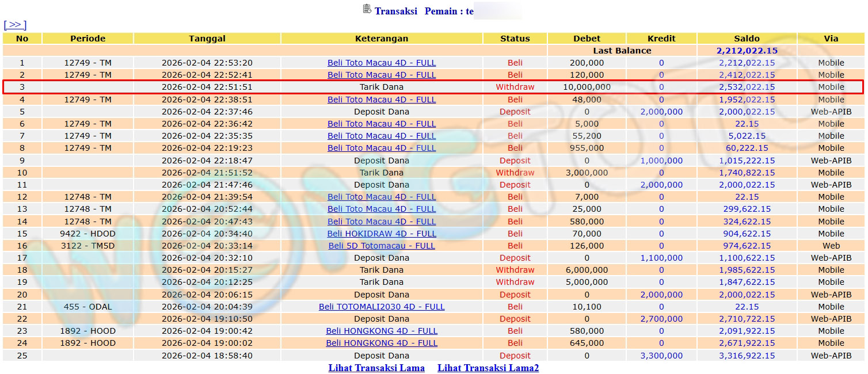
Task: Open the Beli 5D Totomacau - FULL link
Action: (382, 246)
